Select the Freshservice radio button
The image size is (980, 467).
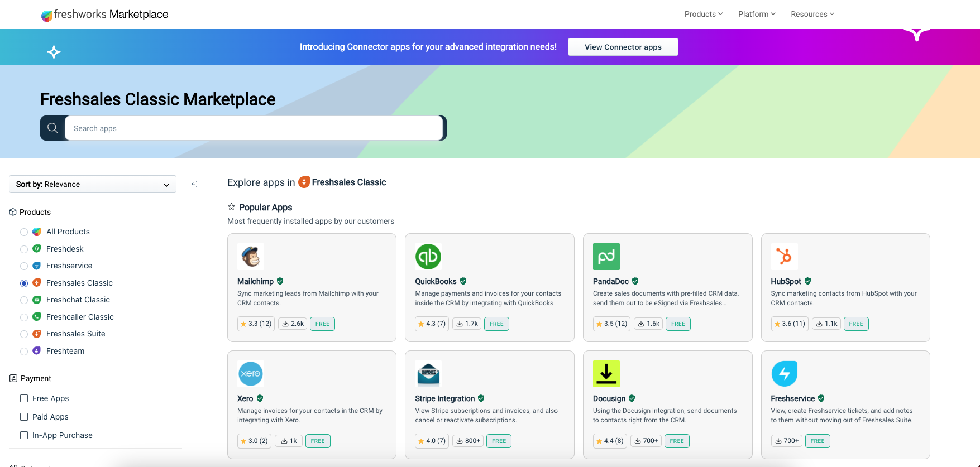[24, 266]
